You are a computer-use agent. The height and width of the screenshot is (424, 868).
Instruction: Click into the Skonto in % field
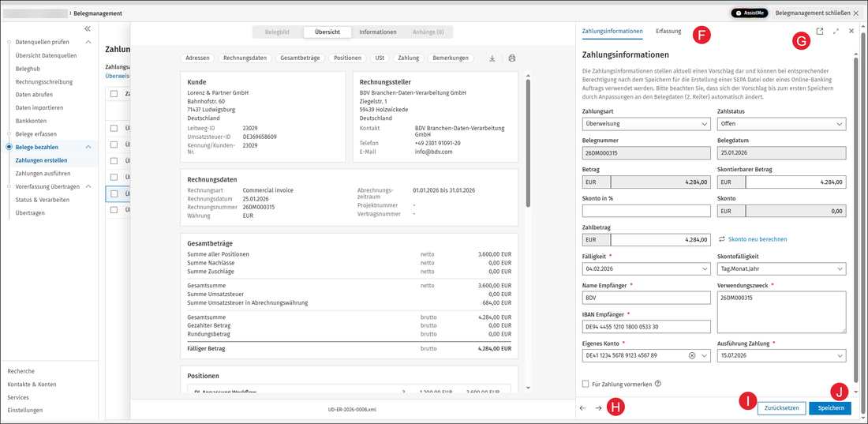646,211
